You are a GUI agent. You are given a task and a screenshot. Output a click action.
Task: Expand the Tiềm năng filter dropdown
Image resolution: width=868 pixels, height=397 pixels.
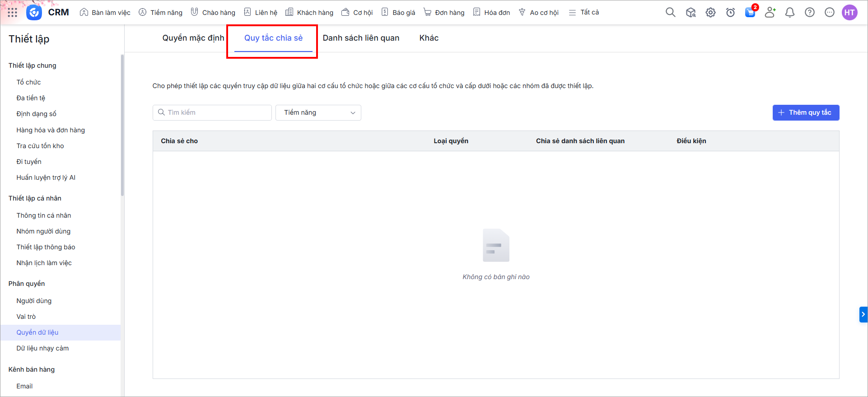[x=318, y=113]
